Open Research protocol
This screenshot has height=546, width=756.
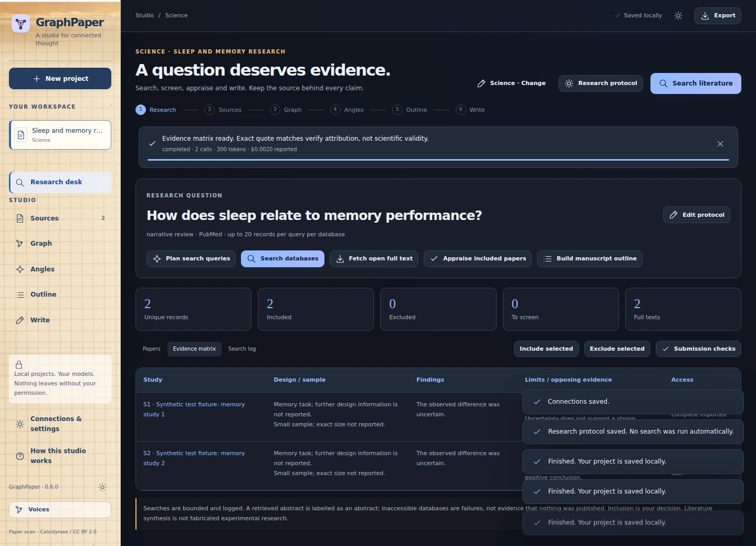click(601, 83)
